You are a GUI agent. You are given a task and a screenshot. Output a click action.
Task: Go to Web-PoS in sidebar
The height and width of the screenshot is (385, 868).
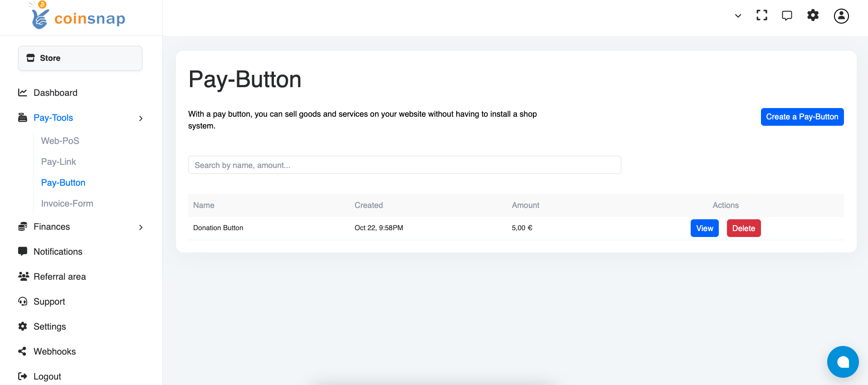coord(60,141)
